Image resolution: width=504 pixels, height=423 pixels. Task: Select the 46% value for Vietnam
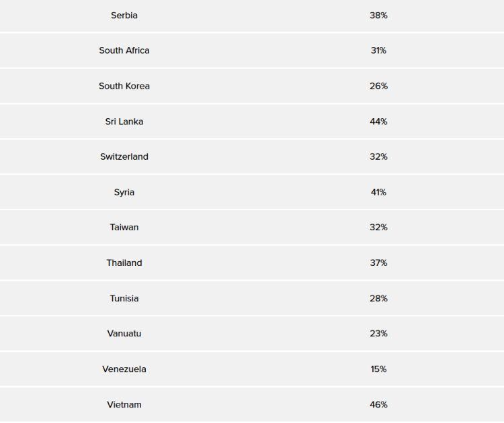[378, 404]
